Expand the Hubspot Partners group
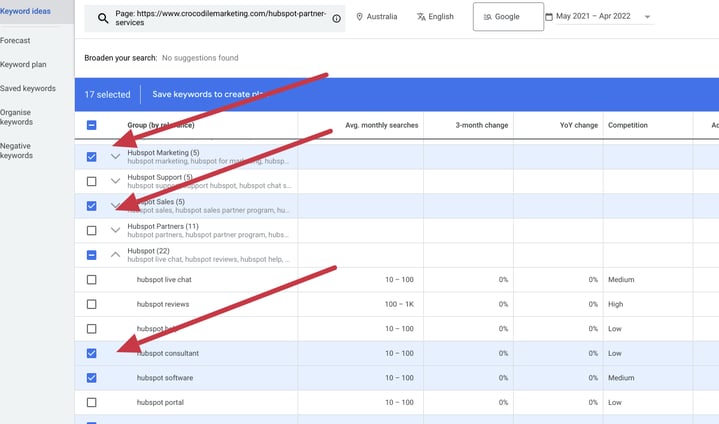The width and height of the screenshot is (719, 424). click(x=116, y=231)
